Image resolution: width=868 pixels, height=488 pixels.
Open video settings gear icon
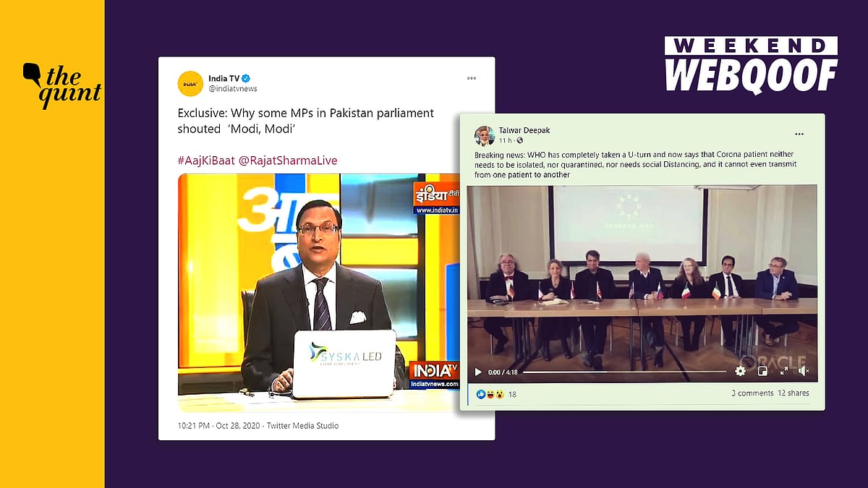click(740, 371)
